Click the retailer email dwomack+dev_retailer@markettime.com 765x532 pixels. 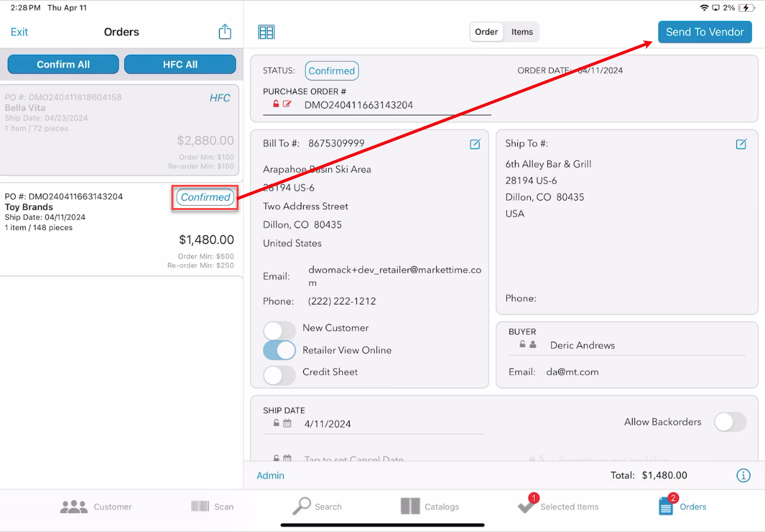pos(396,276)
